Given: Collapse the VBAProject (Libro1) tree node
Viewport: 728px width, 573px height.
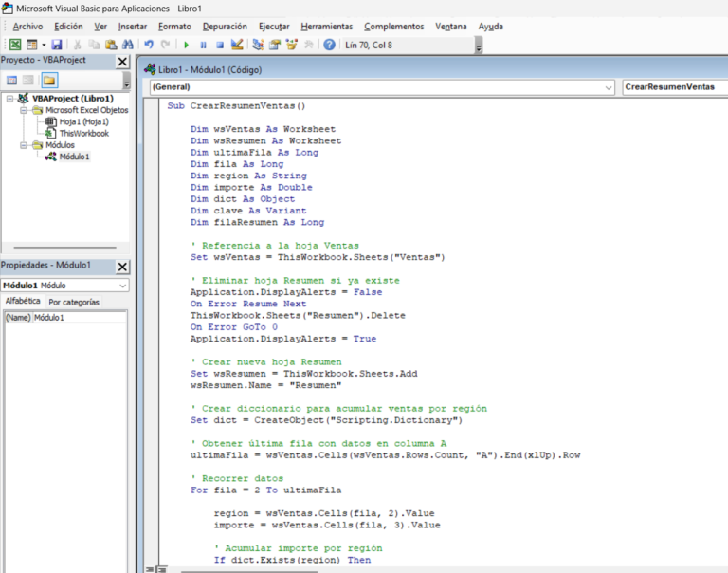Looking at the screenshot, I should pos(9,99).
